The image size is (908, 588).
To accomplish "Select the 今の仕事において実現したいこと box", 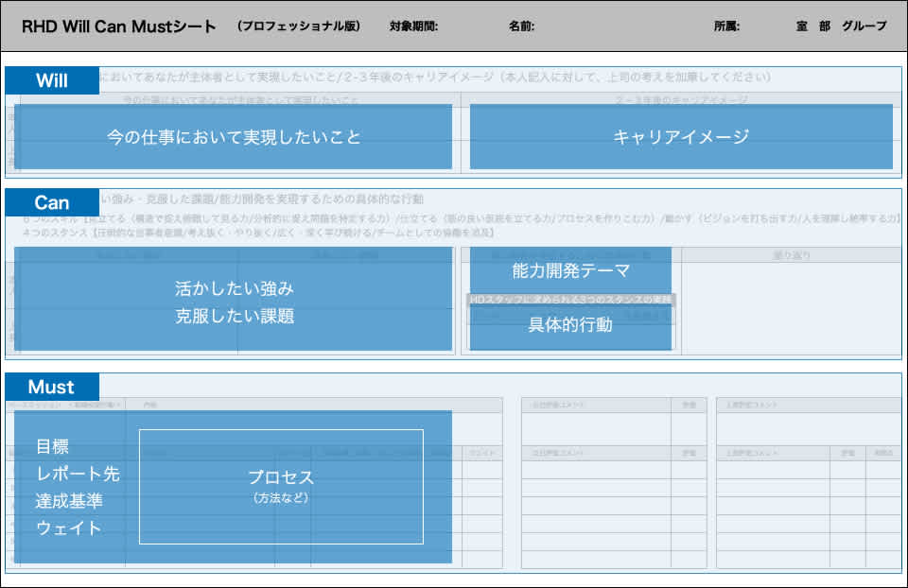I will (x=234, y=137).
